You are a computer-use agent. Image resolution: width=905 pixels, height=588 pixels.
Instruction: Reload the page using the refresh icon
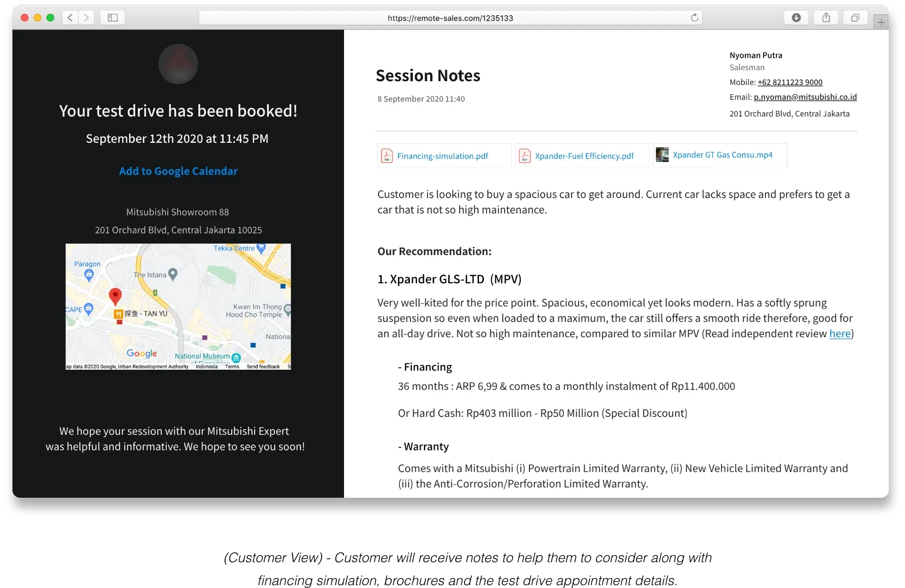point(694,18)
